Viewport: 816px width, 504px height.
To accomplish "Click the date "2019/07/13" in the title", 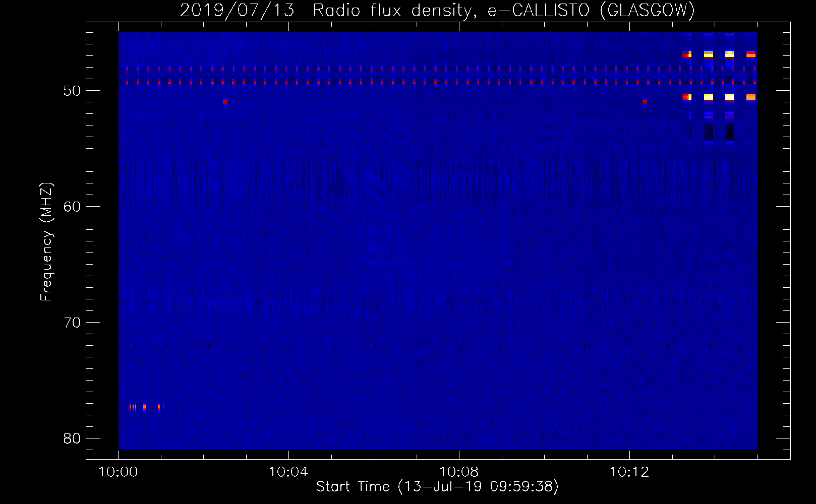I will [237, 10].
